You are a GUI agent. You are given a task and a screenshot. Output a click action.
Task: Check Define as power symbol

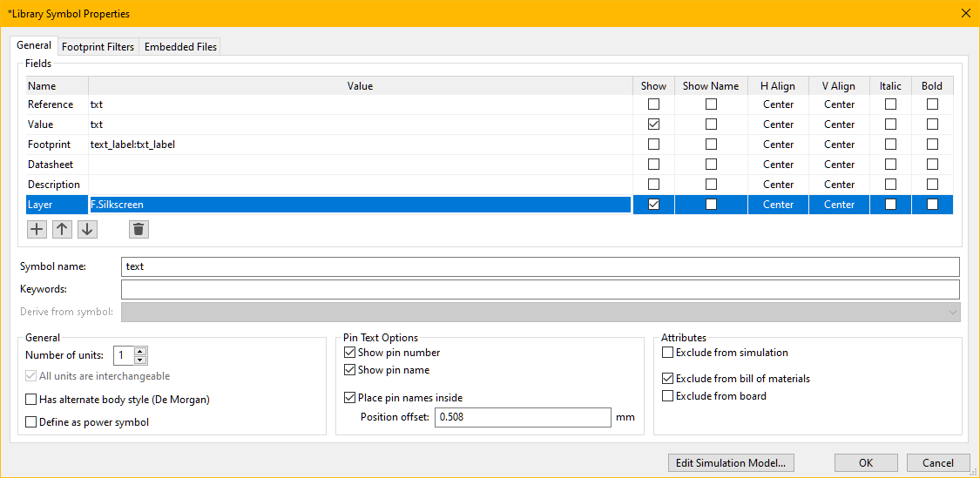point(31,422)
